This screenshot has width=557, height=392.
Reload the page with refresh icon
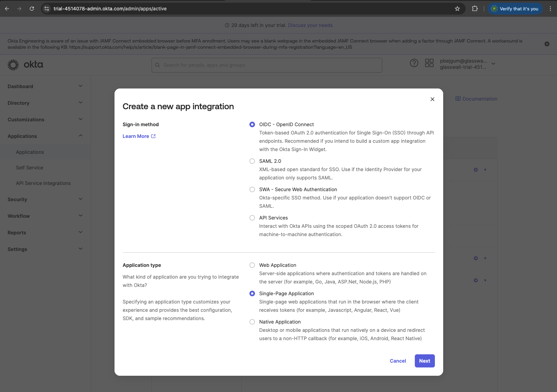pos(32,9)
